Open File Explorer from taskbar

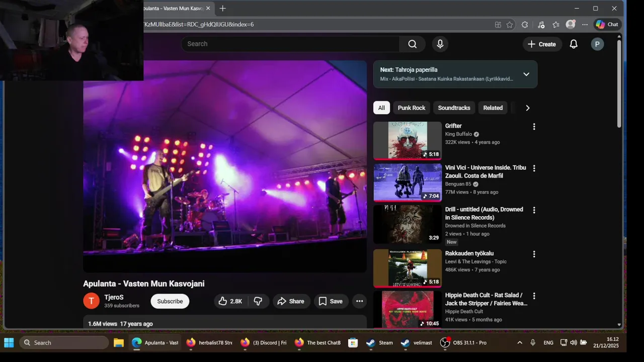click(x=119, y=343)
